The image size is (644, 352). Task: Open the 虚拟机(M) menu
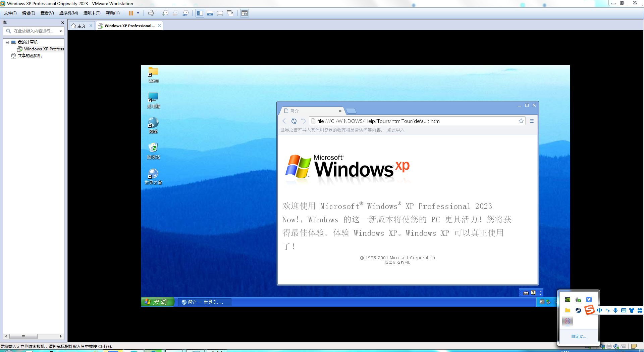[68, 13]
